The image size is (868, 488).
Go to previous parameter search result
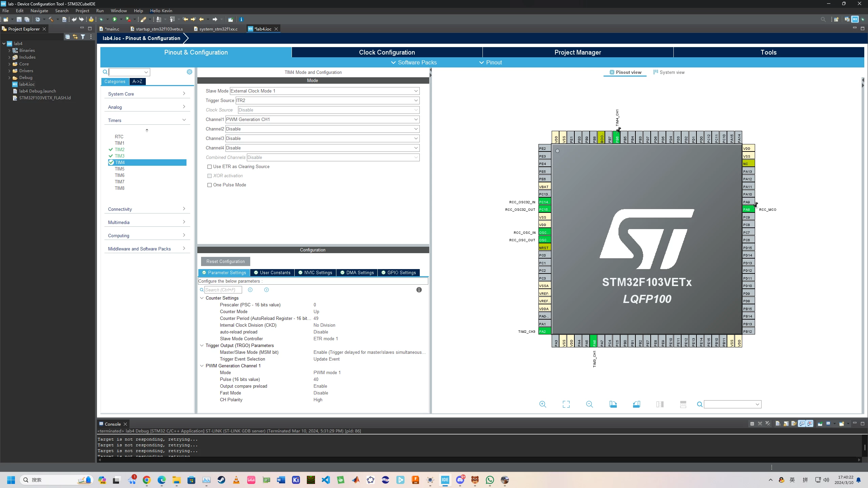250,290
